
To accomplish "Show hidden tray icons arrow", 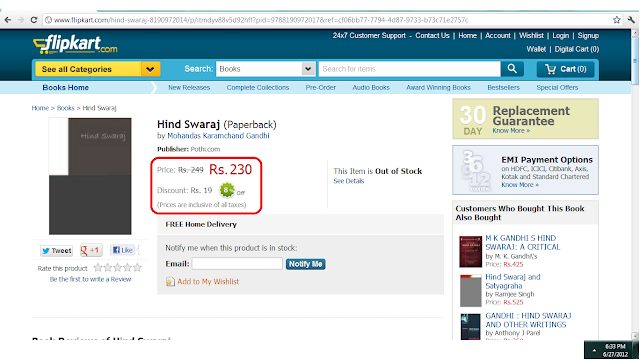I will point(594,350).
